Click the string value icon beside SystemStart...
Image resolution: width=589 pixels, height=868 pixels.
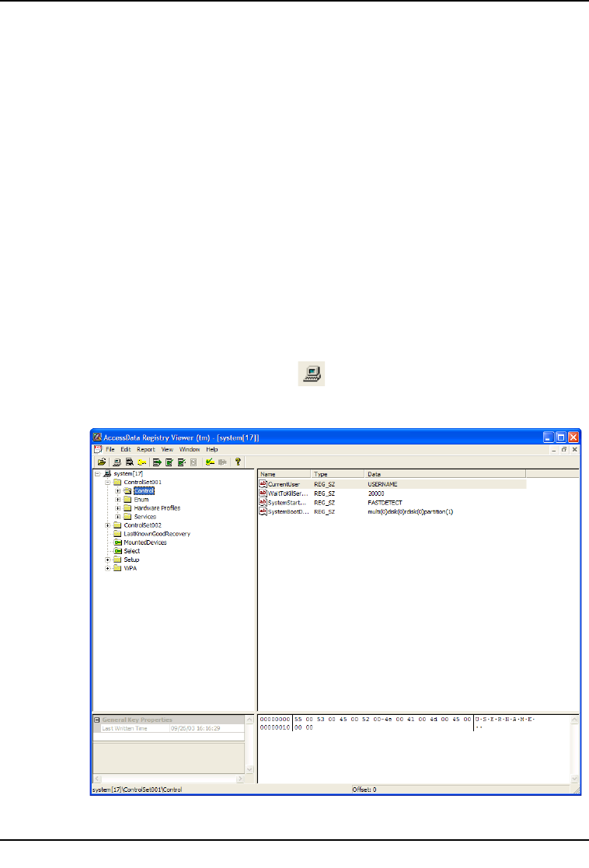263,503
